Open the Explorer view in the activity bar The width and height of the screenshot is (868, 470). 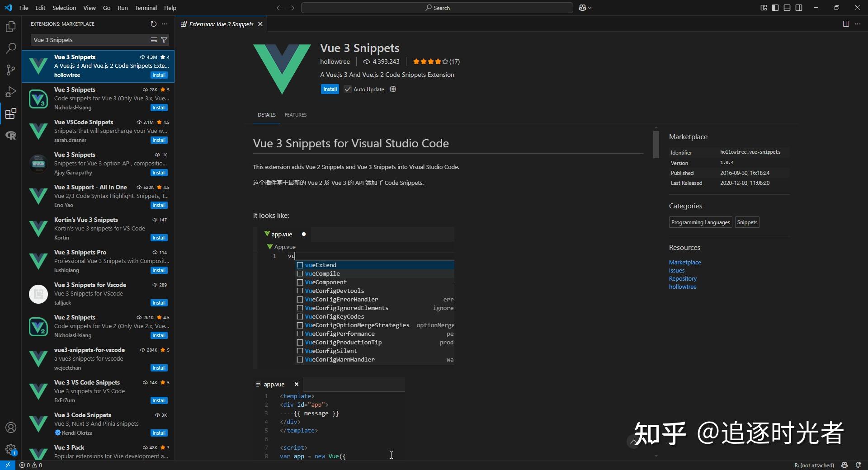[x=10, y=27]
